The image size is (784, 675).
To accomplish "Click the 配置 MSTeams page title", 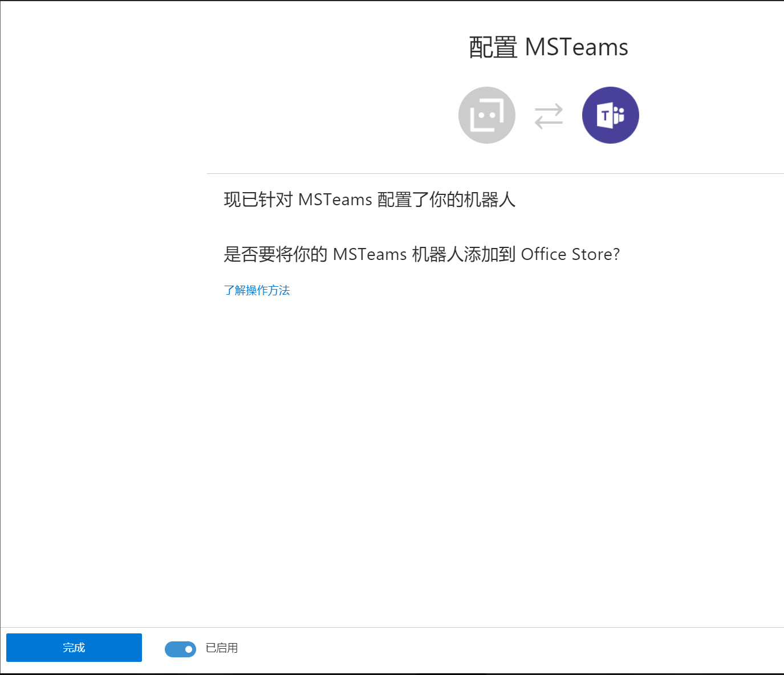I will click(548, 47).
